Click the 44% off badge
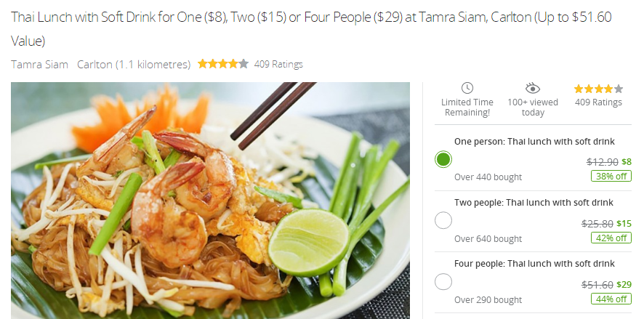This screenshot has height=319, width=644. (611, 299)
